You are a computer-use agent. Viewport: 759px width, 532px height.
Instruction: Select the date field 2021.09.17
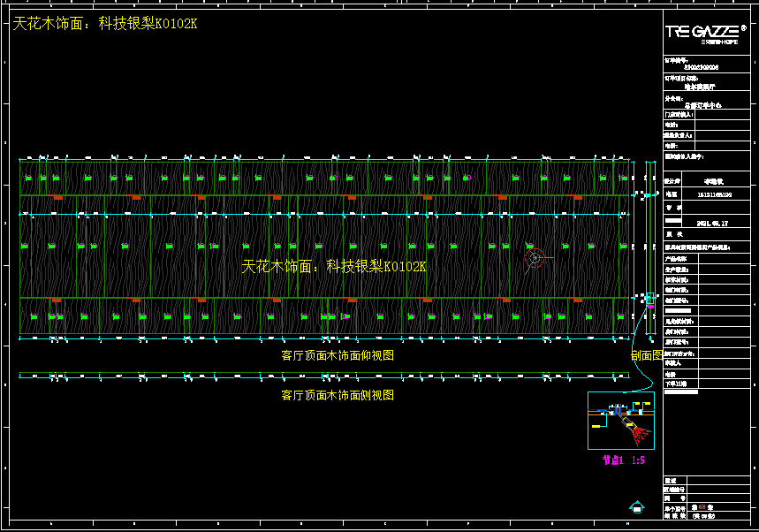[712, 224]
